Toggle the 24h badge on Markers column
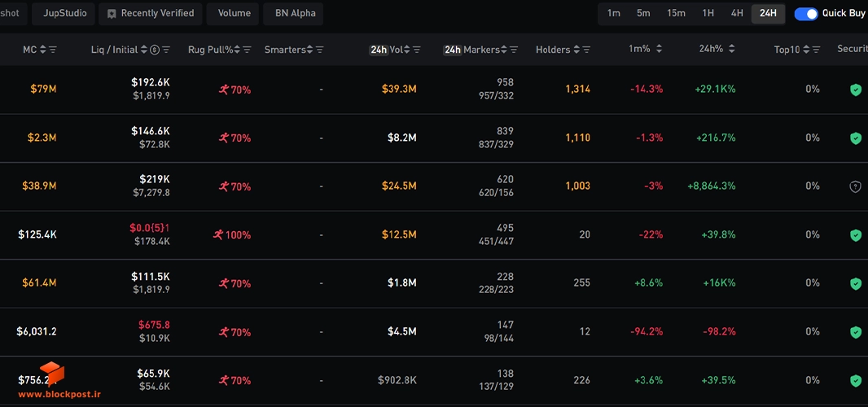868x407 pixels. (452, 50)
